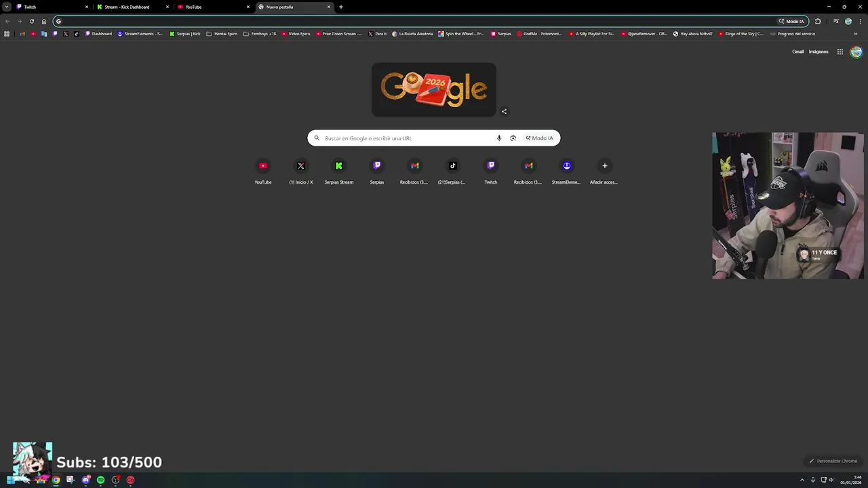Open Windows Start menu
868x488 pixels.
pyautogui.click(x=10, y=480)
